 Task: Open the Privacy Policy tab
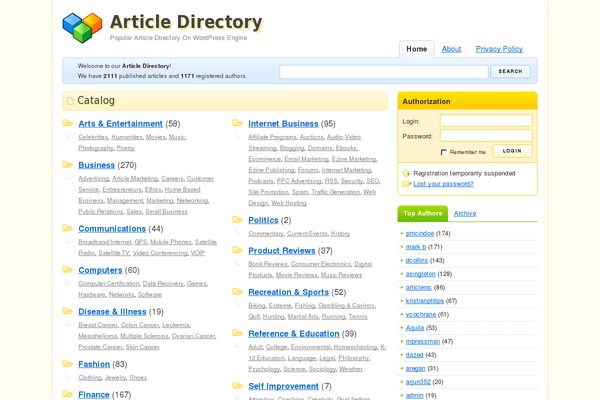point(499,49)
